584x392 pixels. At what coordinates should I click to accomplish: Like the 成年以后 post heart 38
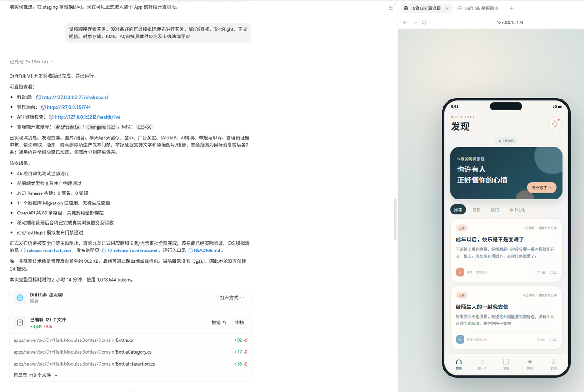tap(541, 272)
